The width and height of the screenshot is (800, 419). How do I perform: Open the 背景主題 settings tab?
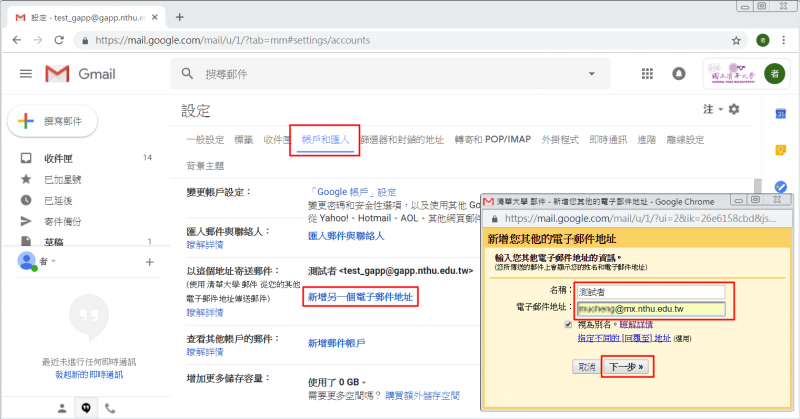[x=205, y=165]
